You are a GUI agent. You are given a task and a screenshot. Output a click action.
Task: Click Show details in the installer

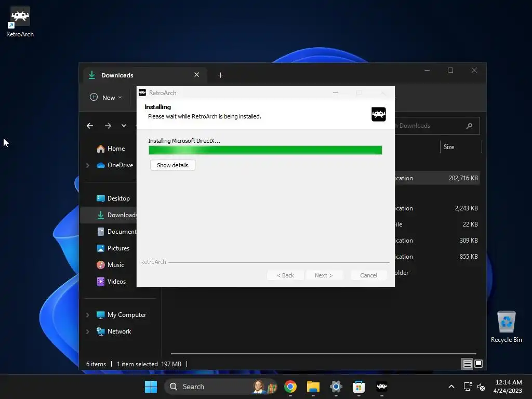pyautogui.click(x=172, y=165)
